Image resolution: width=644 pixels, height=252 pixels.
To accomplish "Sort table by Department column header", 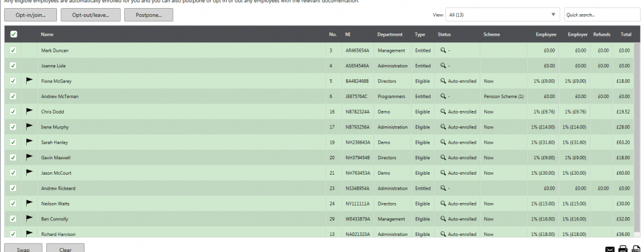I will point(390,34).
